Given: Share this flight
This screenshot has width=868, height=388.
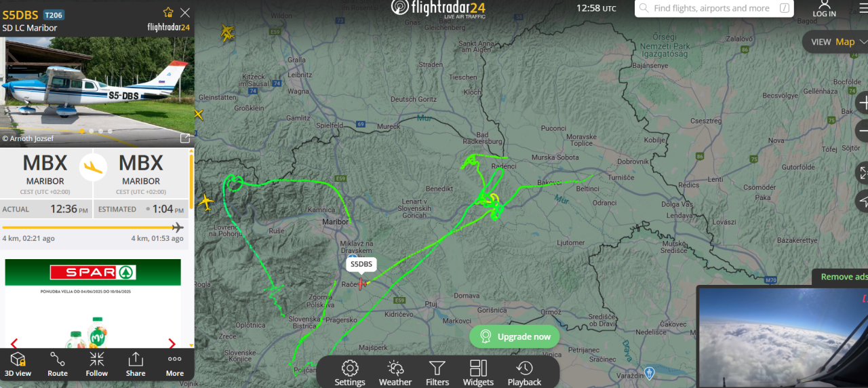Looking at the screenshot, I should [x=136, y=364].
